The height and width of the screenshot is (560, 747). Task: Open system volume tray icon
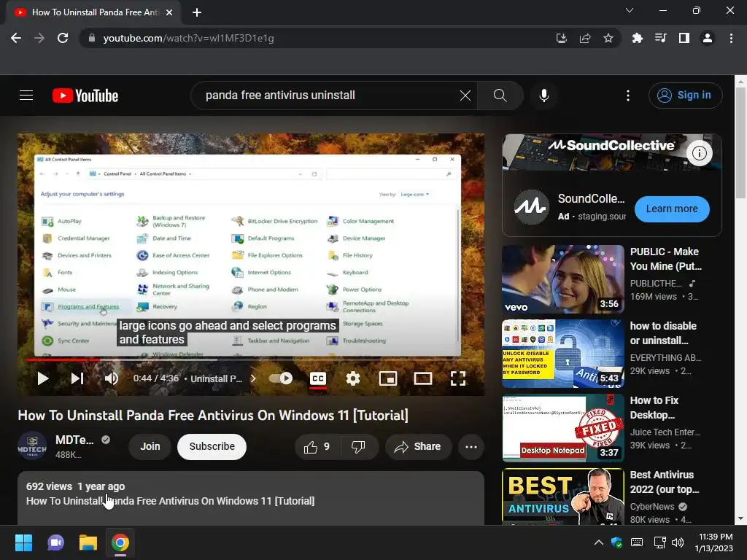[678, 542]
